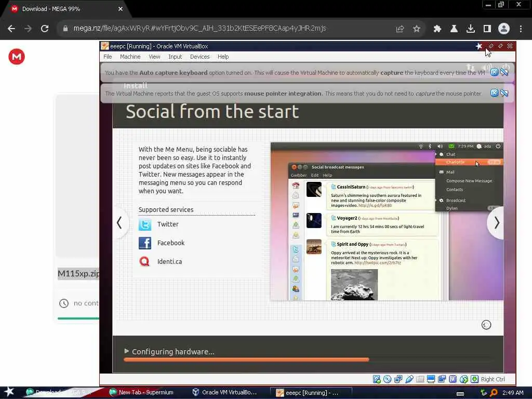Click the on-screen keyboard tray icon
Viewport: 532px width, 399px height.
(x=460, y=394)
